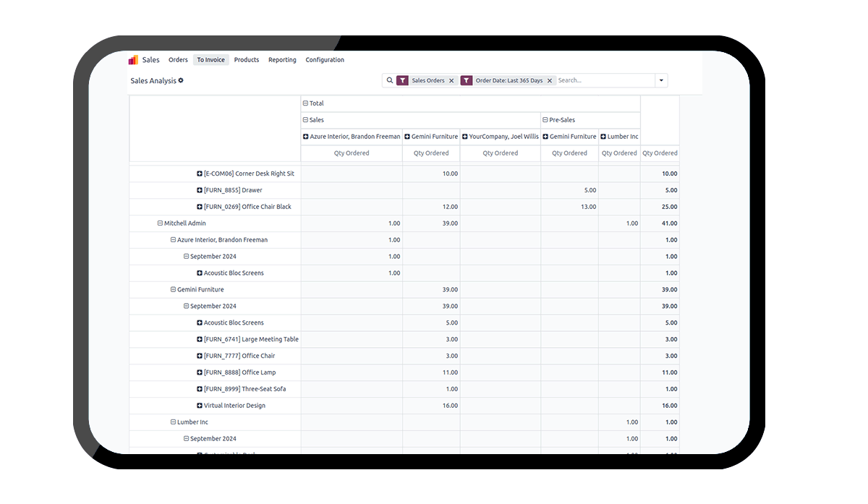Screen dimensions: 868x504
Task: Open the To Invoice menu
Action: (211, 60)
